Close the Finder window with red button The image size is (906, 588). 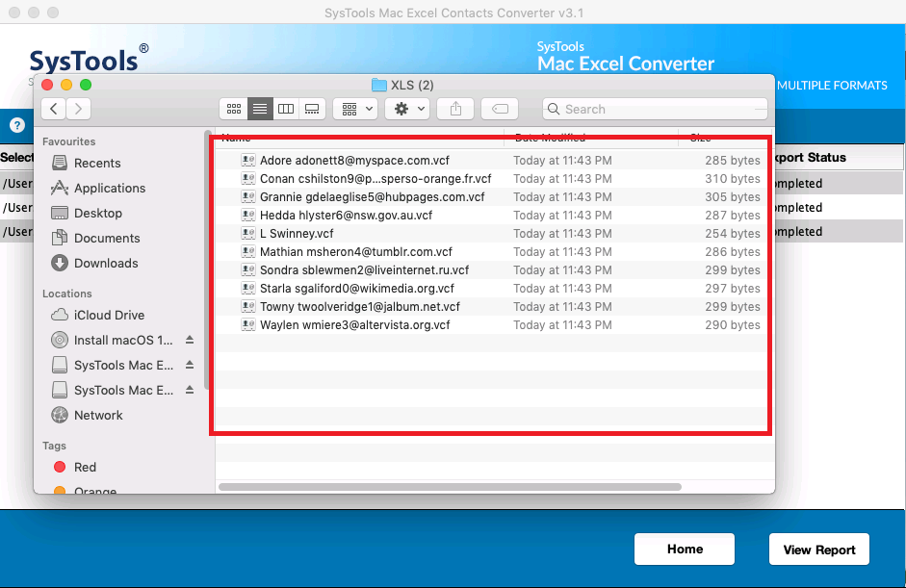47,85
